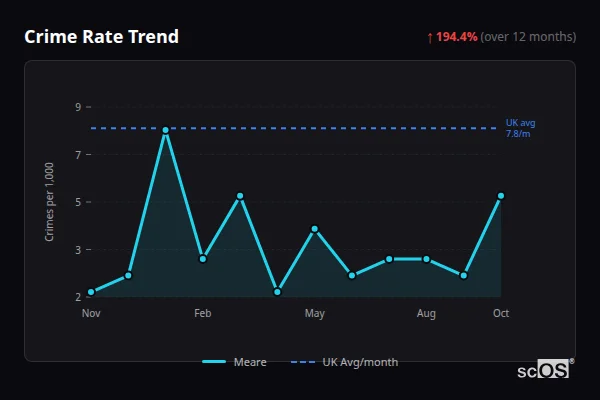Click the 'Crime Rate Trend' heading
Viewport: 600px width, 400px height.
tap(101, 37)
